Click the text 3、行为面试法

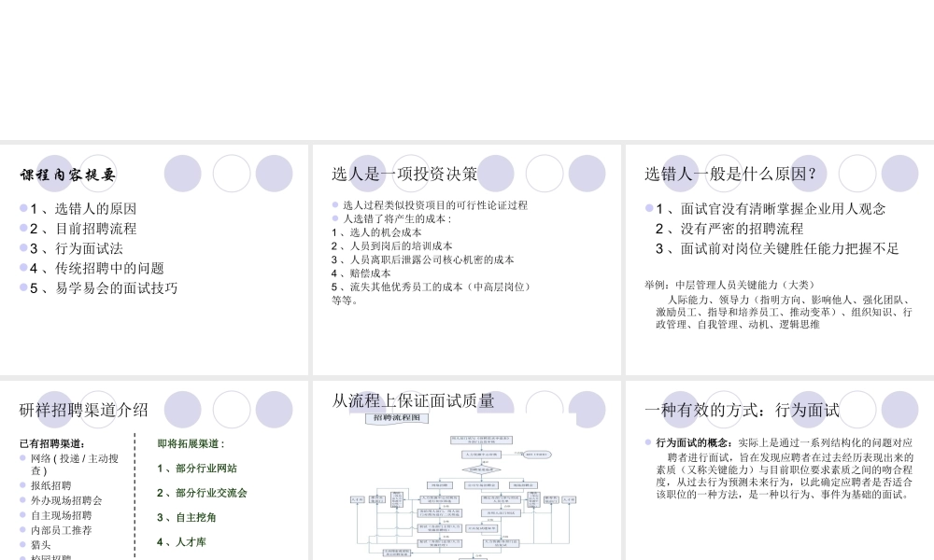tap(77, 248)
